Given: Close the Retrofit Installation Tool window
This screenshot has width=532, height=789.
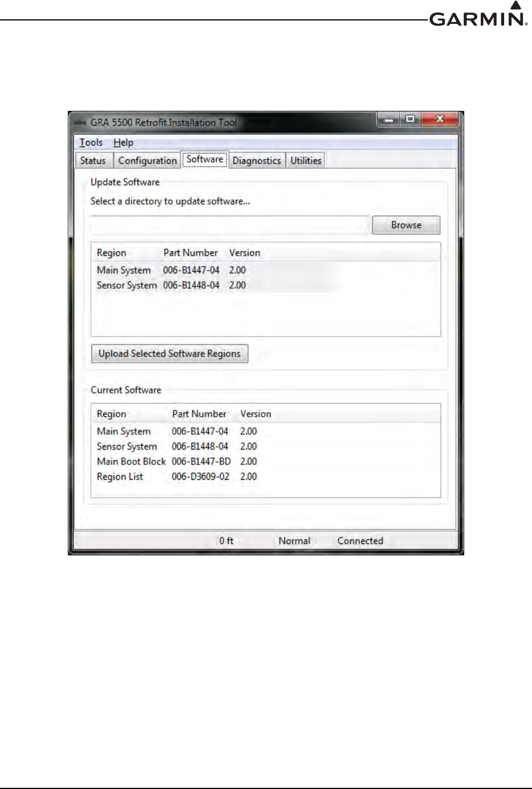Looking at the screenshot, I should [440, 119].
